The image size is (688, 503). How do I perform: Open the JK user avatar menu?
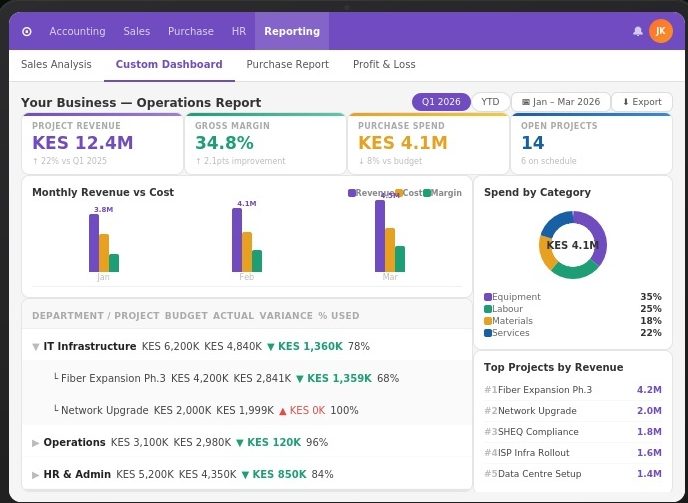pos(660,31)
